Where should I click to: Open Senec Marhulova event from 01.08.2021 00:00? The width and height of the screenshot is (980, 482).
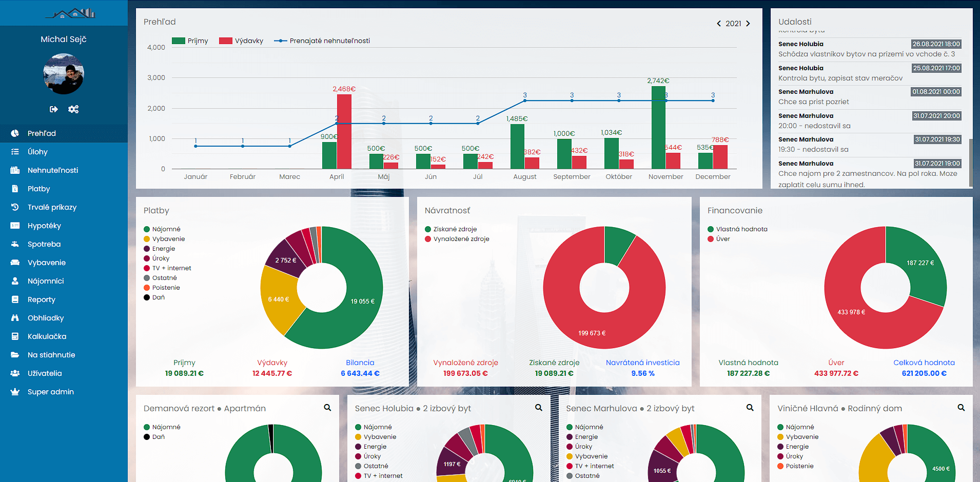coord(870,97)
